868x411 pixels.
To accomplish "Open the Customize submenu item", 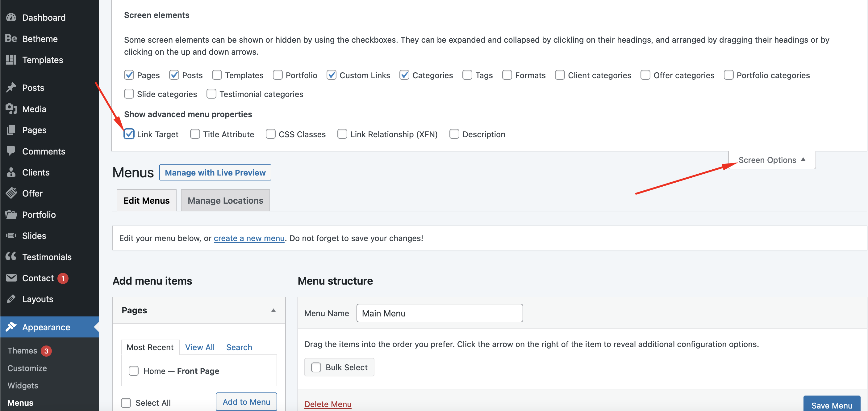I will point(27,368).
